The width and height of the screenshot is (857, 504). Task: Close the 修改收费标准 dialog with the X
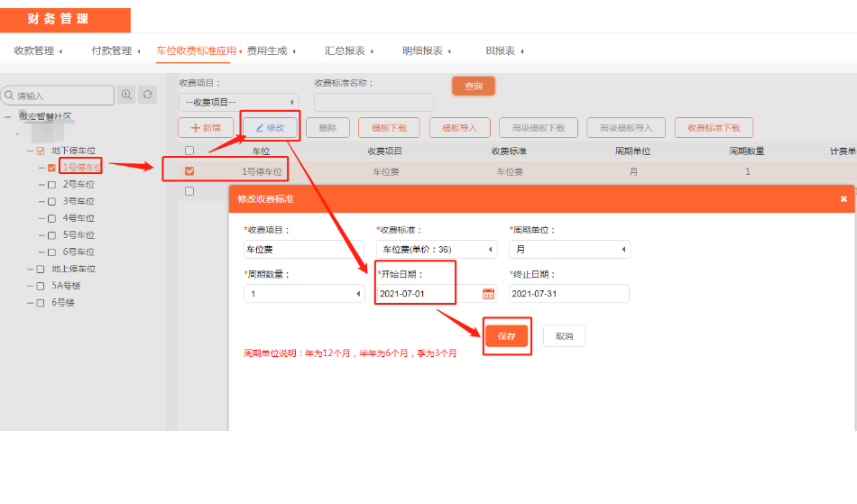point(843,198)
